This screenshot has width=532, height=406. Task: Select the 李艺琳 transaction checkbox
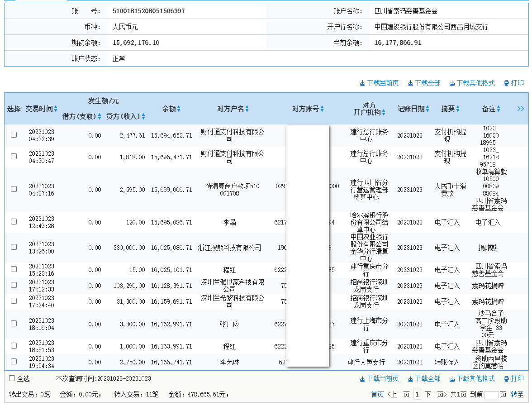pos(14,362)
